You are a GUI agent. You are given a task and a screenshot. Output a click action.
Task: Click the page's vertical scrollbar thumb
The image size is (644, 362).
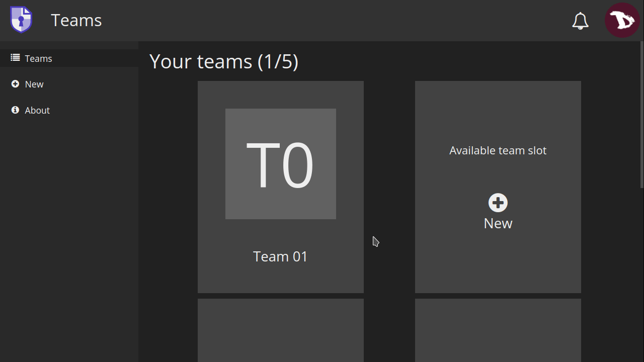tap(641, 116)
